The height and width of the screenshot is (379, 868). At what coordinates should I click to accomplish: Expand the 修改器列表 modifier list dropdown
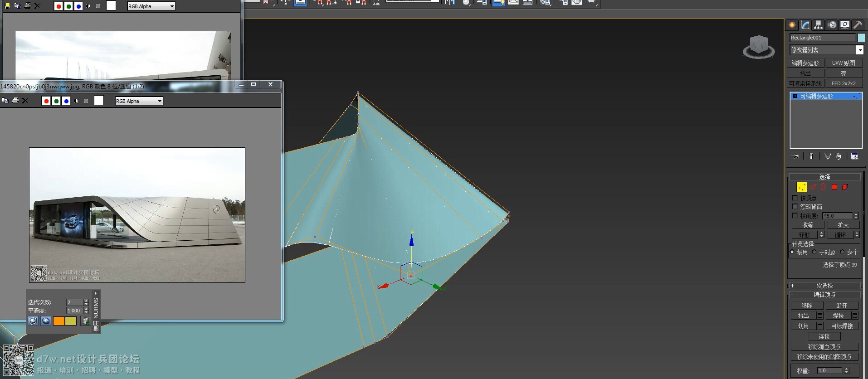pyautogui.click(x=859, y=50)
